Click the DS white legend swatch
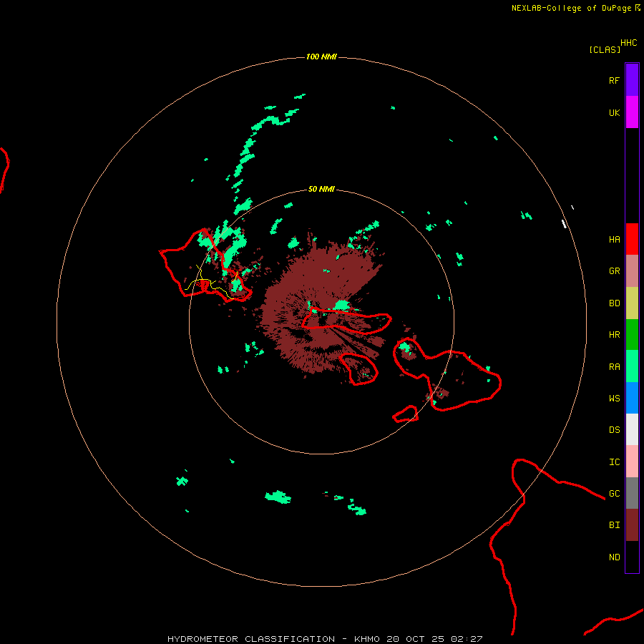Viewport: 644px width, 644px height. [632, 429]
